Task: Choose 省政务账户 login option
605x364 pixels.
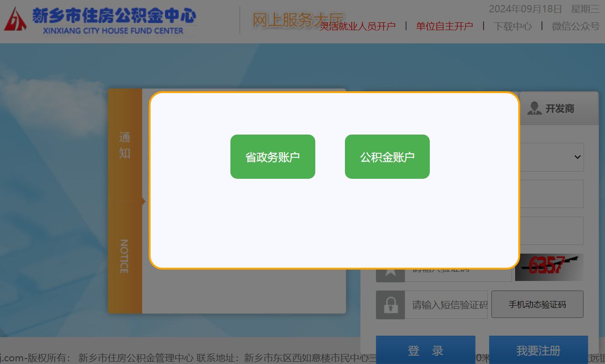Action: (x=272, y=157)
